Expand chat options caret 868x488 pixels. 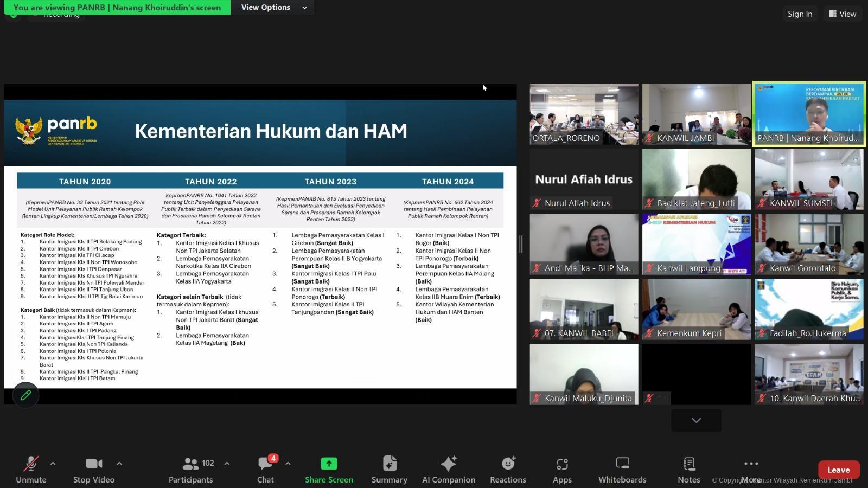[288, 464]
